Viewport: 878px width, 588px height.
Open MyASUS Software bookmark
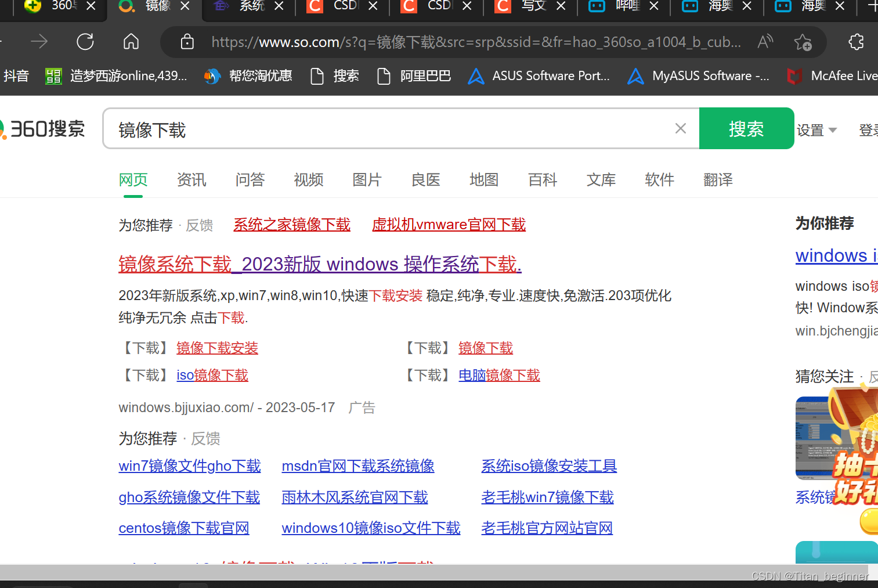(699, 76)
